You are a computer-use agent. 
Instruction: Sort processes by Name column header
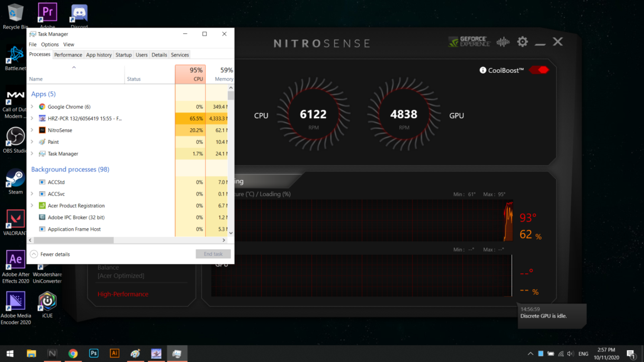[76, 74]
